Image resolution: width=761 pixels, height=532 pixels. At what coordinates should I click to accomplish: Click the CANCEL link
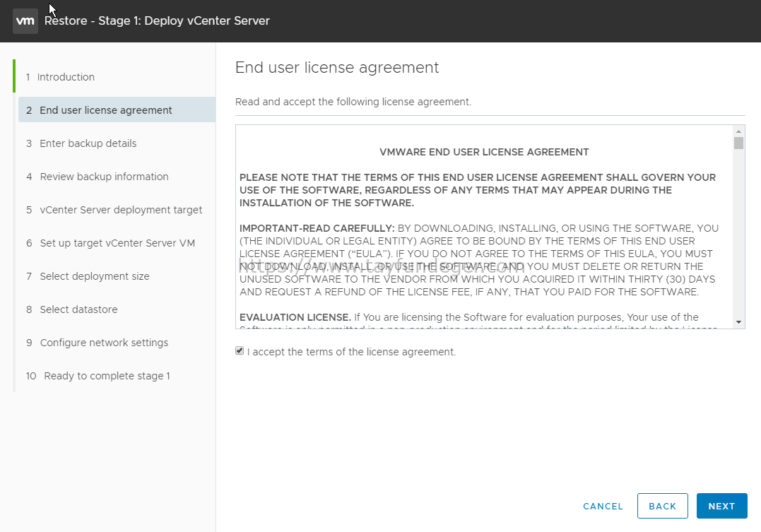click(x=603, y=507)
